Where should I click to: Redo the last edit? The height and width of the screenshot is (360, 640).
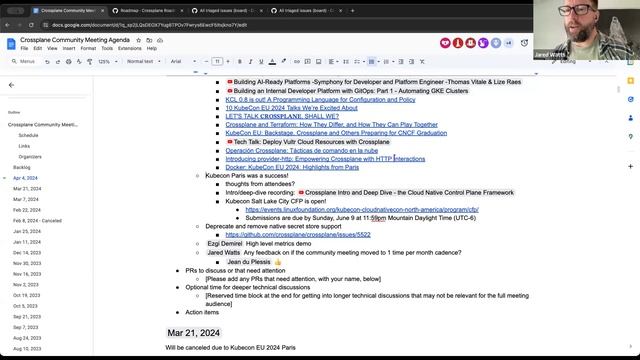coord(58,62)
